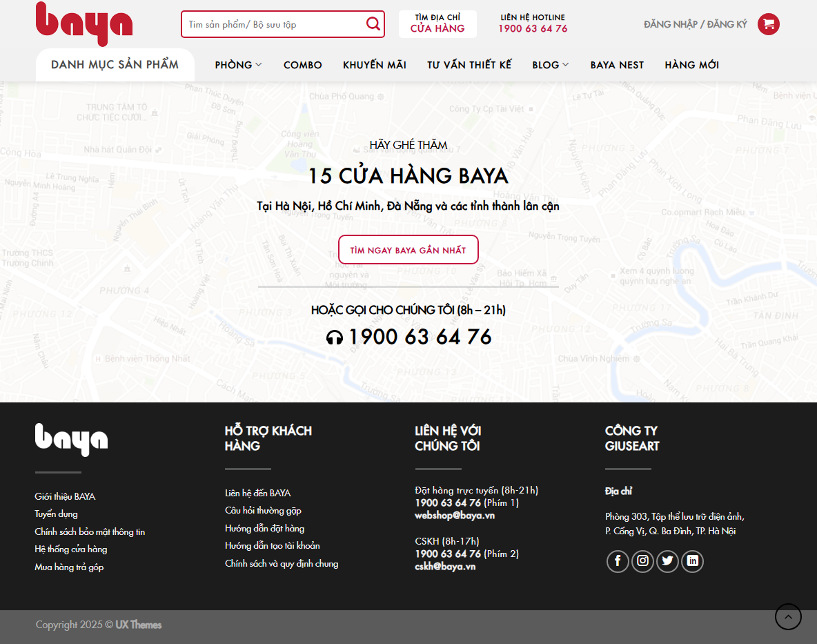Screen dimensions: 817x644
Task: Open the Tuyển dụng link
Action: pos(56,514)
